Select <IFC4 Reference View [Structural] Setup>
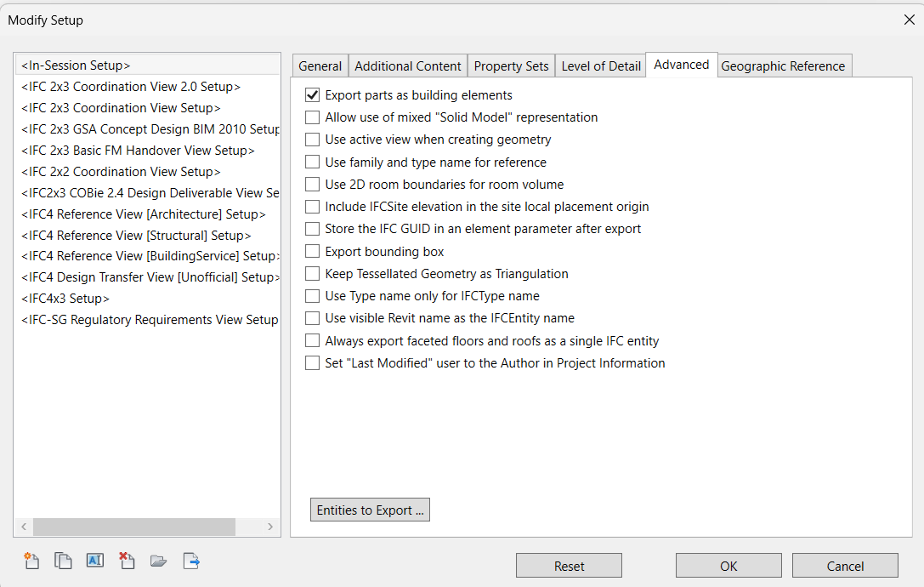Image resolution: width=924 pixels, height=587 pixels. (147, 236)
